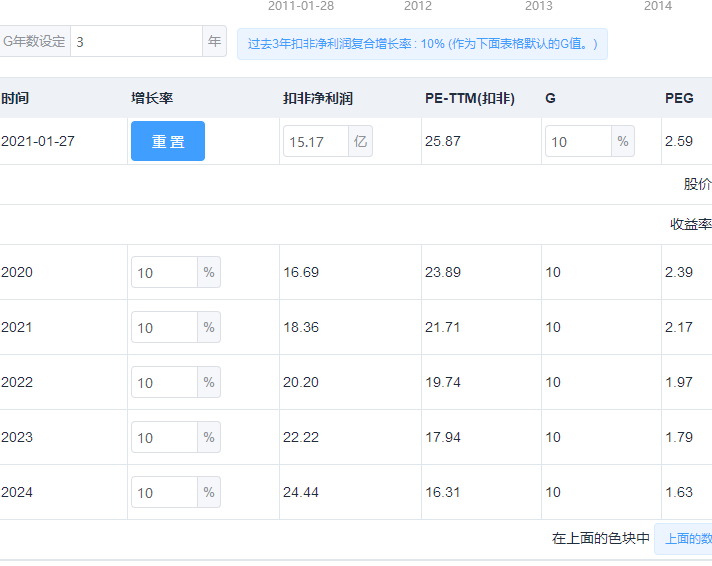Viewport: 712px width, 566px height.
Task: Click the PEG column header
Action: (679, 98)
